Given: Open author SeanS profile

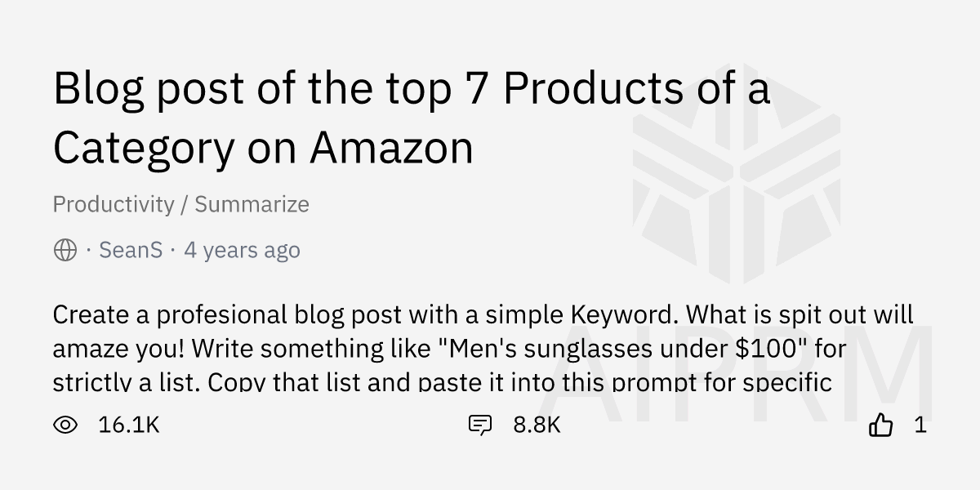Looking at the screenshot, I should coord(131,250).
